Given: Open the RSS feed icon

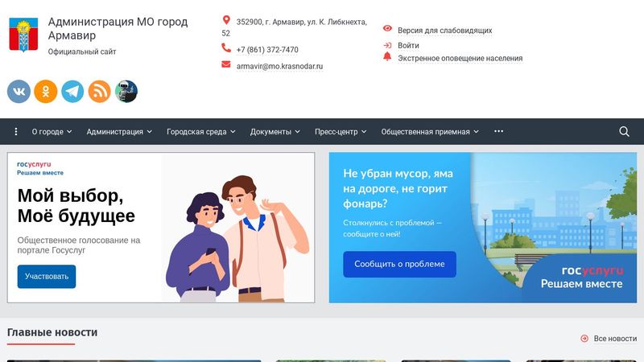Looking at the screenshot, I should [x=99, y=92].
